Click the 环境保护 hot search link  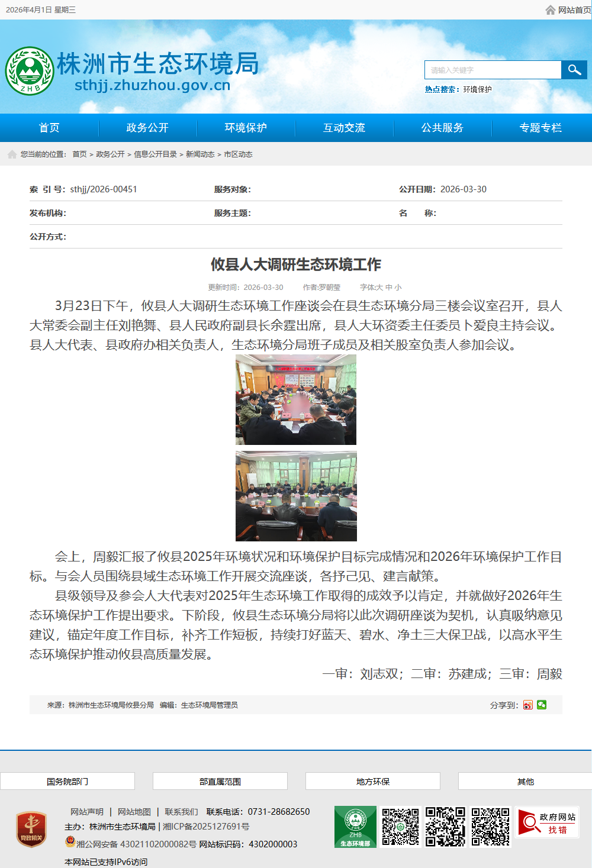pos(477,89)
